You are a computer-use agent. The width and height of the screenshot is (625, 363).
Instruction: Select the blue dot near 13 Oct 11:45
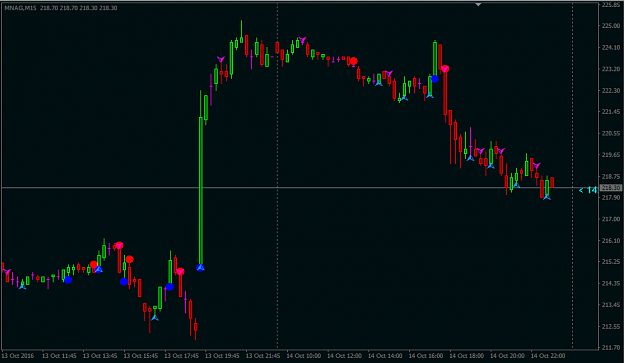[68, 280]
